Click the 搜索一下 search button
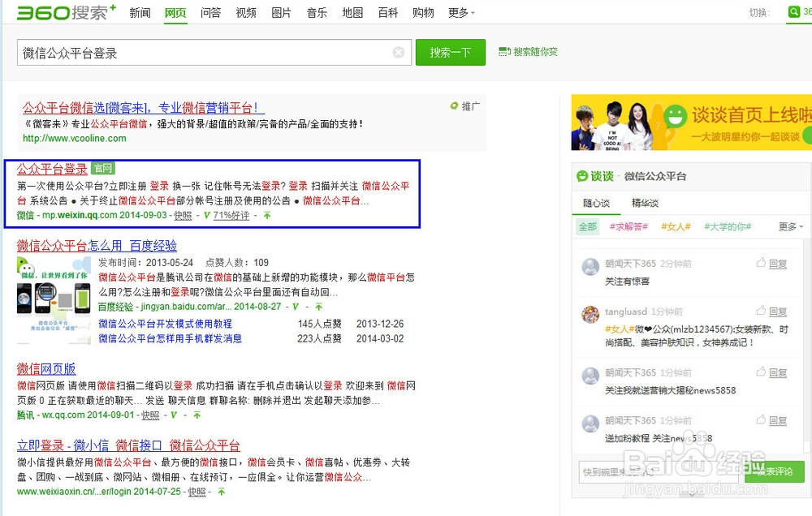Viewport: 812px width, 516px height. pyautogui.click(x=451, y=51)
